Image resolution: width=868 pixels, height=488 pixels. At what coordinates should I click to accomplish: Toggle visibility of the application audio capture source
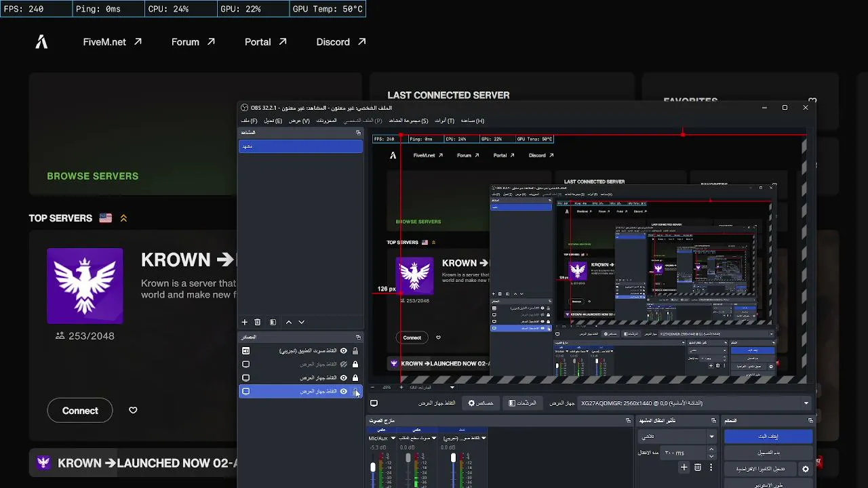(344, 351)
